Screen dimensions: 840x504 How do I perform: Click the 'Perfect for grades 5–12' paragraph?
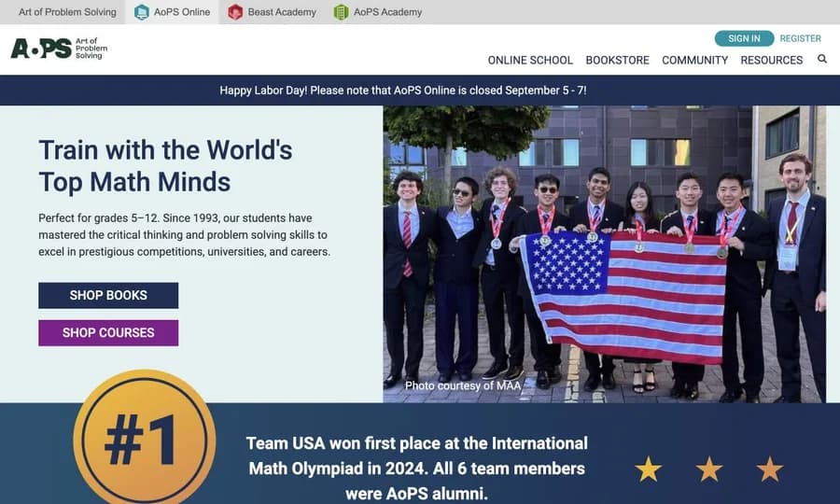pyautogui.click(x=184, y=234)
